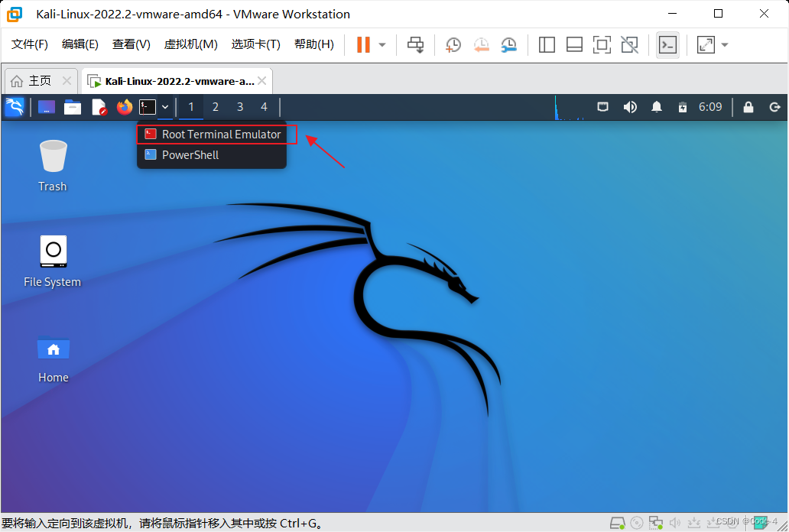This screenshot has width=789, height=532.
Task: Click the notification bell in the Kali panel
Action: [656, 107]
